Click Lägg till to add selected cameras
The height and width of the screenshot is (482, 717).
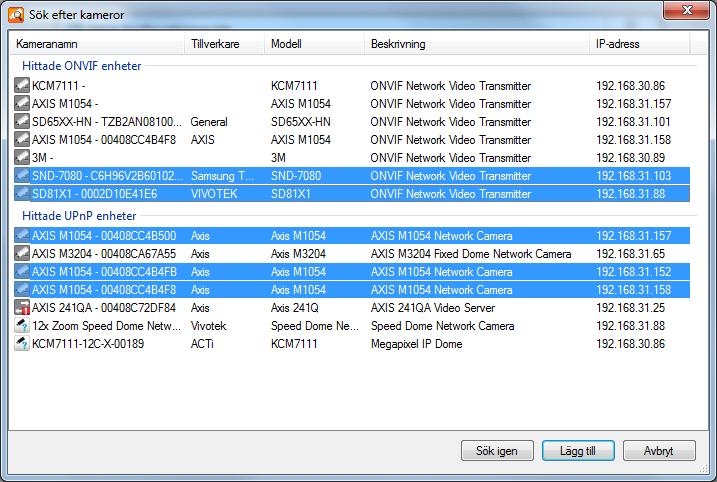click(x=578, y=451)
